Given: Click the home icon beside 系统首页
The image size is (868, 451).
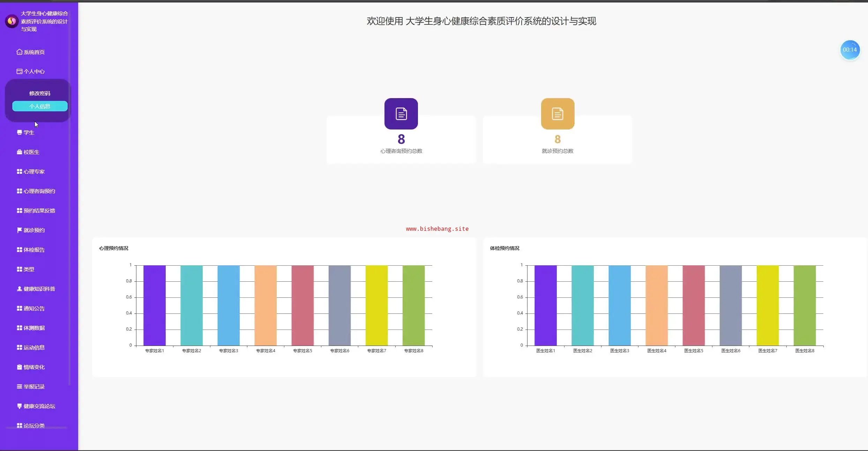Looking at the screenshot, I should pyautogui.click(x=20, y=52).
